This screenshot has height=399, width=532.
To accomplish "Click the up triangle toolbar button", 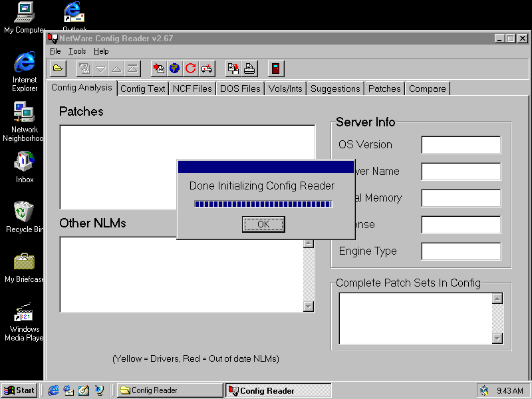I will pos(116,68).
